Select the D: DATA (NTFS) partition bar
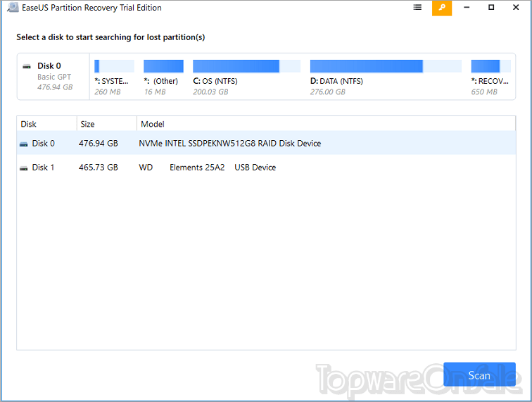The width and height of the screenshot is (532, 402). point(386,66)
